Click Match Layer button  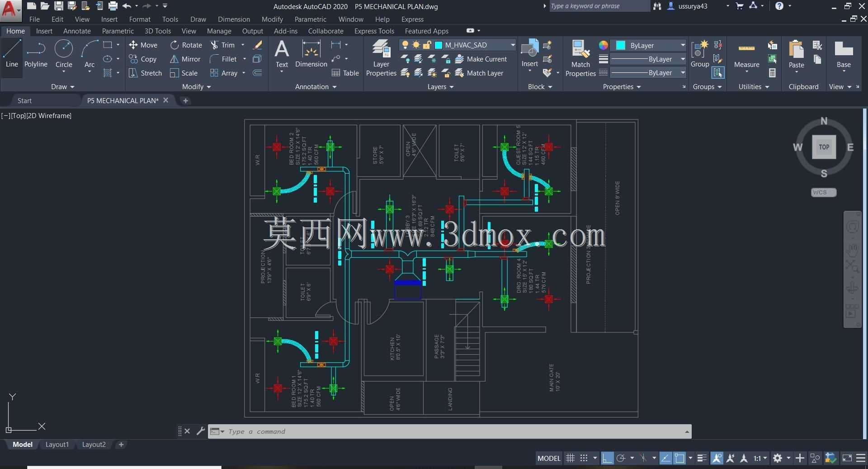(x=479, y=73)
